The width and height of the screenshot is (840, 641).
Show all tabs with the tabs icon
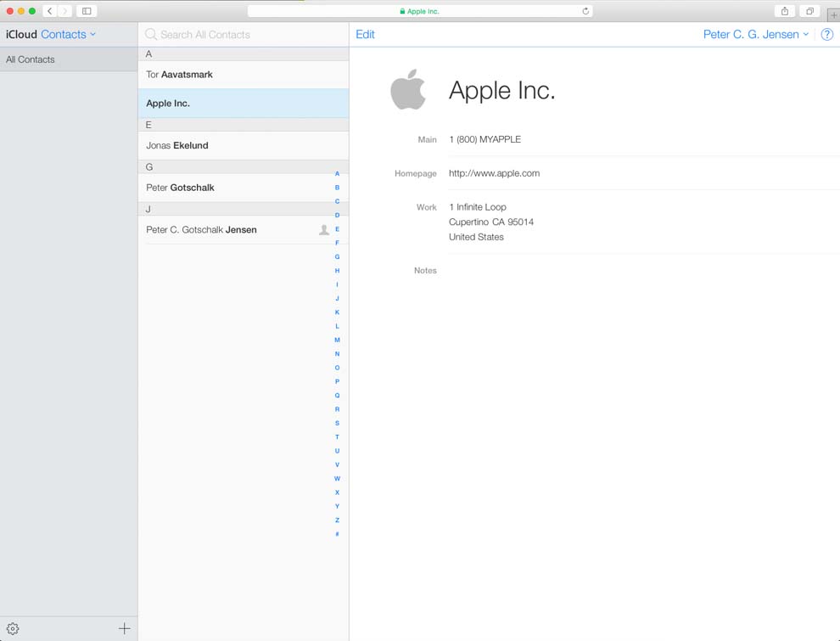809,11
